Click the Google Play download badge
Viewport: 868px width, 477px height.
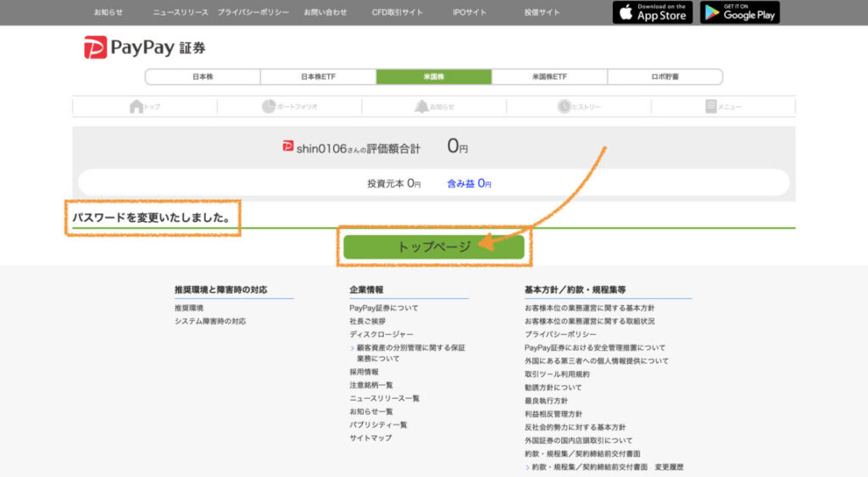(x=739, y=13)
